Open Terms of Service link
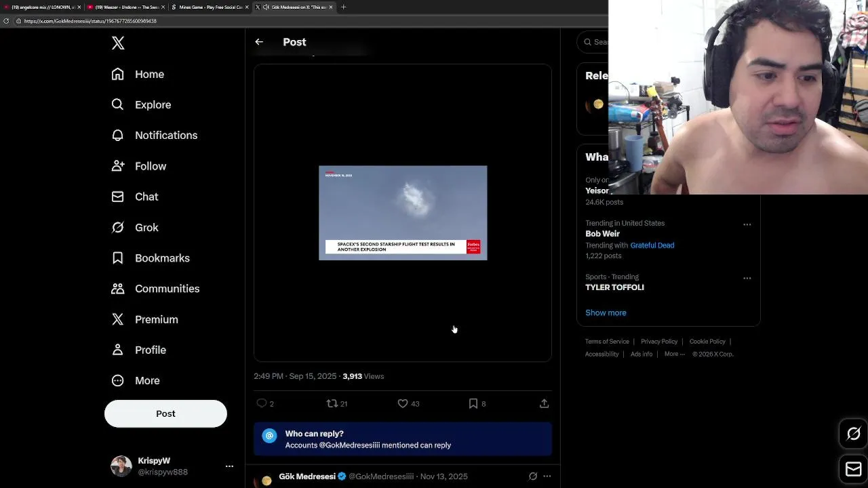Image resolution: width=868 pixels, height=488 pixels. [x=607, y=342]
